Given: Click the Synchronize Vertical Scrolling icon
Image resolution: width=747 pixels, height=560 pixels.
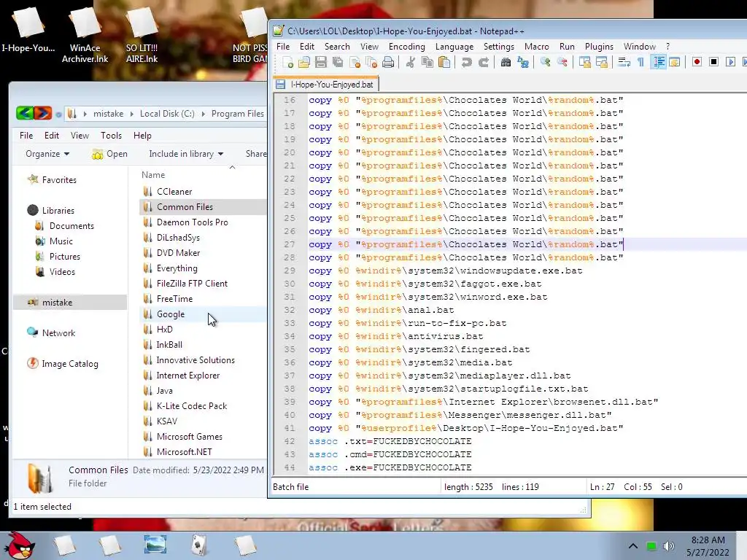Looking at the screenshot, I should click(x=584, y=63).
